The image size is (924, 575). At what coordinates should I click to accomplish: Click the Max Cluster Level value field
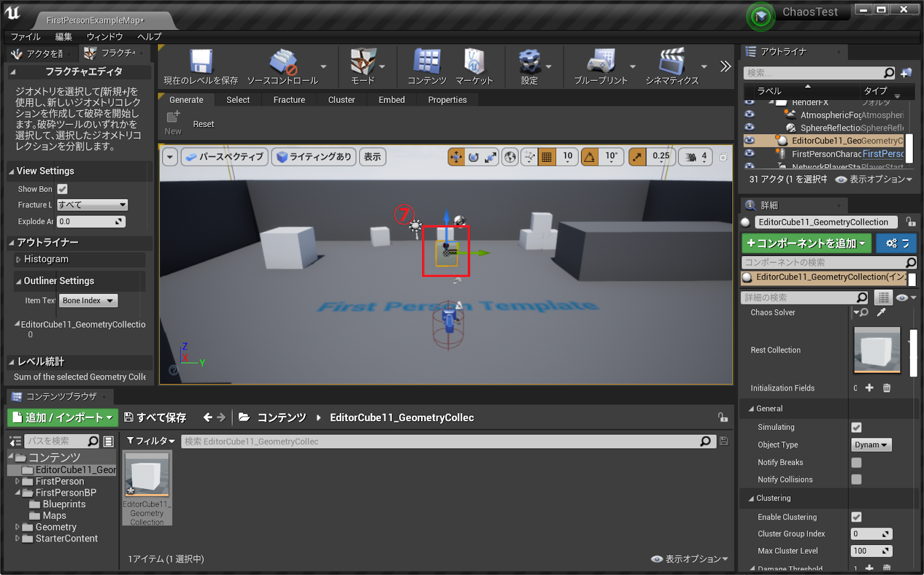click(871, 551)
